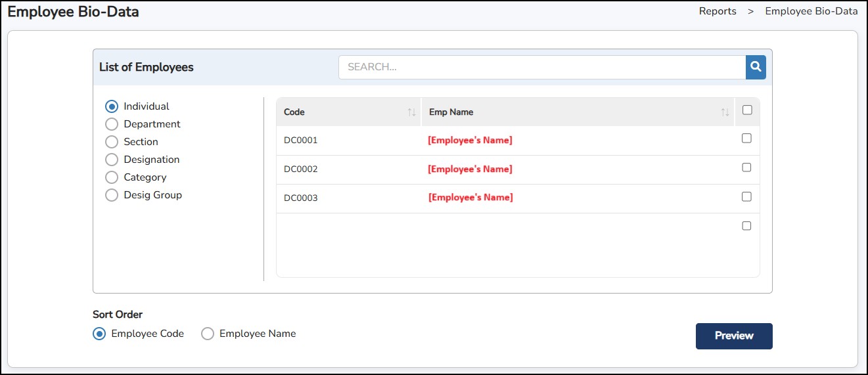Open the DC0001 employee code row
The width and height of the screenshot is (868, 375).
[301, 141]
